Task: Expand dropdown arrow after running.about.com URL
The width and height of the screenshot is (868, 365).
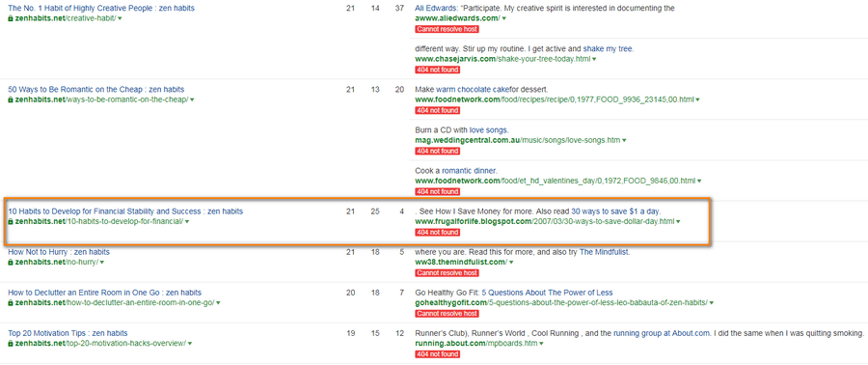Action: point(541,344)
